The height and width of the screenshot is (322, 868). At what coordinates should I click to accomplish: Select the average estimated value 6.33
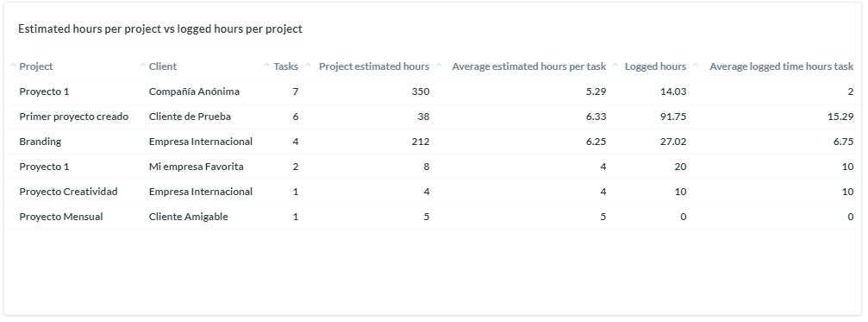tap(596, 117)
